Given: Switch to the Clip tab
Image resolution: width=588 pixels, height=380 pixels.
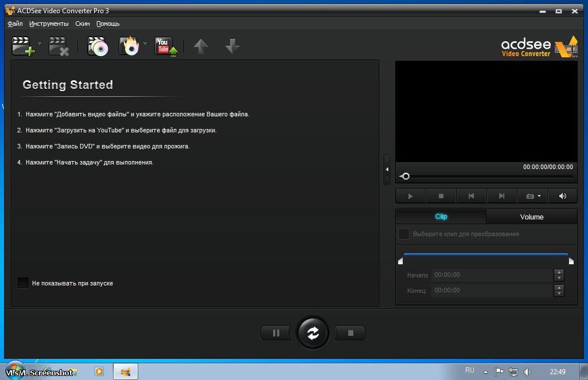Looking at the screenshot, I should 441,217.
